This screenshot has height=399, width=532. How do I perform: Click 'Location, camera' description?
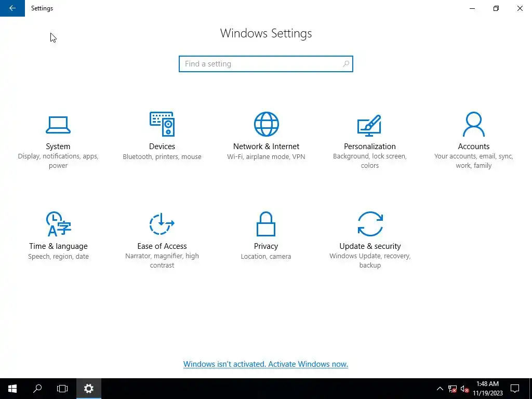point(266,257)
